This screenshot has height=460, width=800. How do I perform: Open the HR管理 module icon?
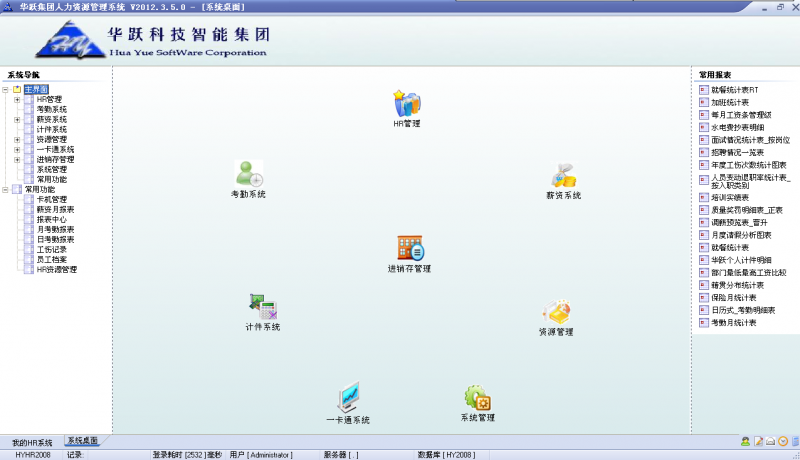coord(406,103)
